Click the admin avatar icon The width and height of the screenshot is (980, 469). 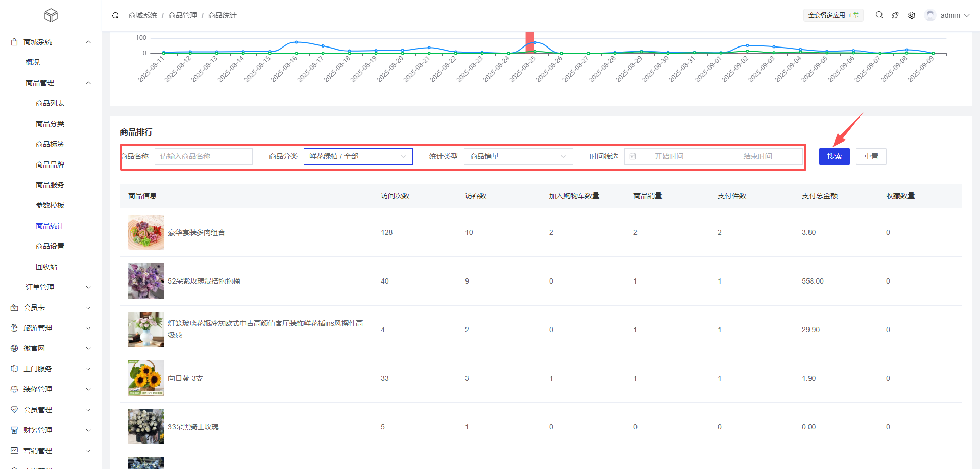[x=930, y=15]
